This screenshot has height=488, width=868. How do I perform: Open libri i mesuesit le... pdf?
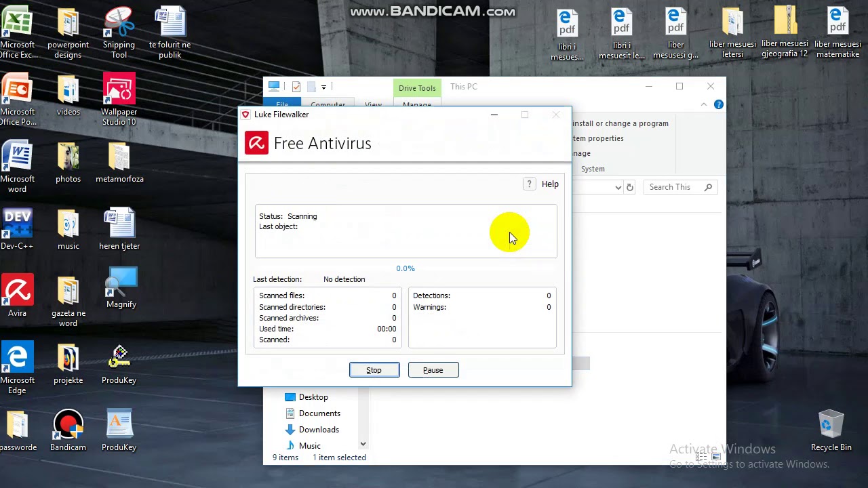(x=623, y=34)
